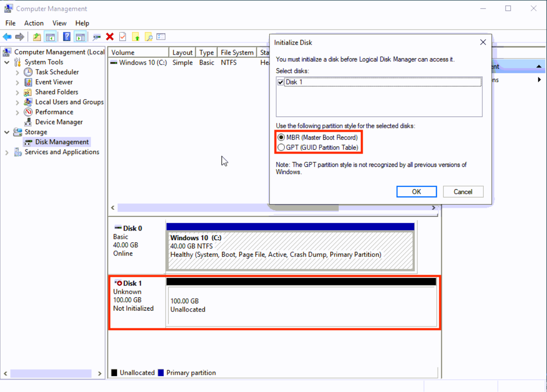
Task: Go back with the blue Back arrow
Action: pos(7,37)
